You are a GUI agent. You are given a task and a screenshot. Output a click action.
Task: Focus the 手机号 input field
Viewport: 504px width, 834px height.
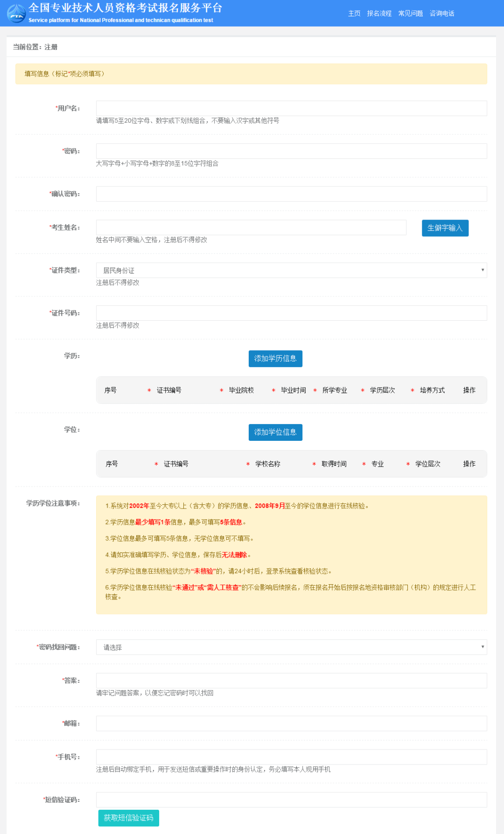click(x=291, y=757)
